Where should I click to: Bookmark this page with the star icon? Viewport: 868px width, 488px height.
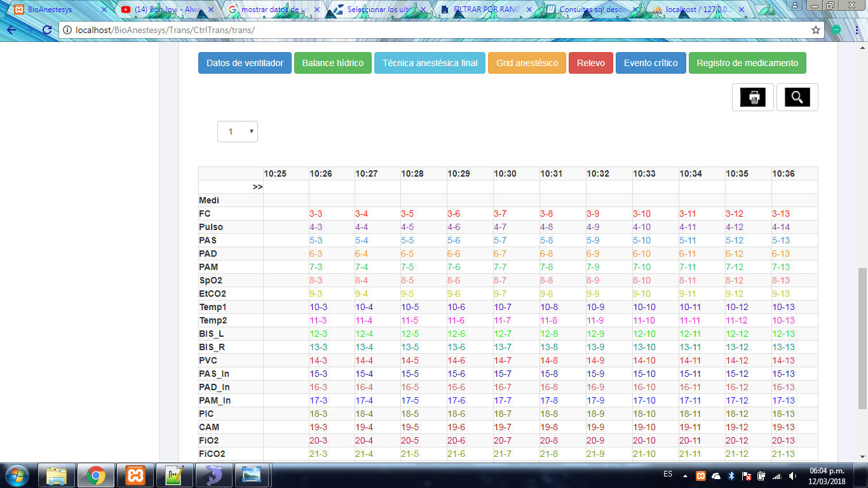(x=816, y=30)
